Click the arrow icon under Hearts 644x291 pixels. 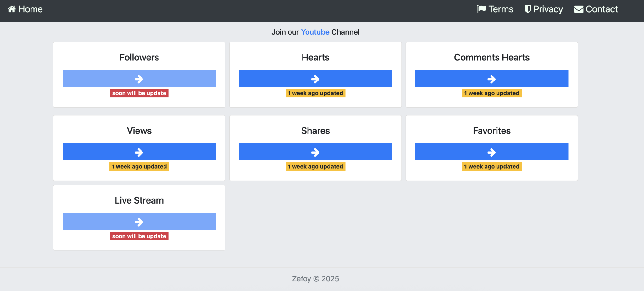[315, 79]
